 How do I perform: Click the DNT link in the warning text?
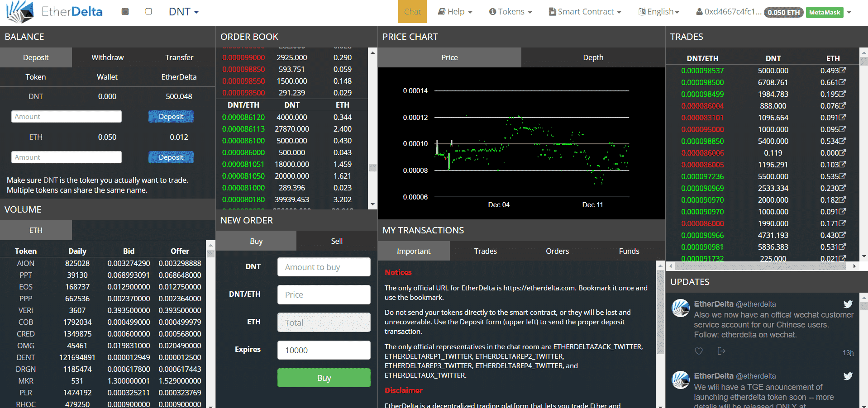(51, 180)
